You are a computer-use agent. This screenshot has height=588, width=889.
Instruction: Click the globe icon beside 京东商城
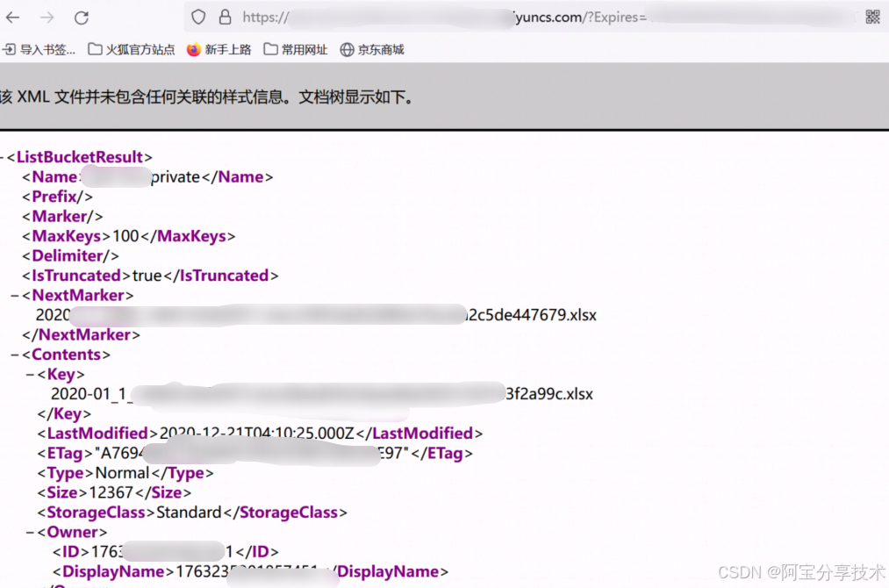click(347, 50)
